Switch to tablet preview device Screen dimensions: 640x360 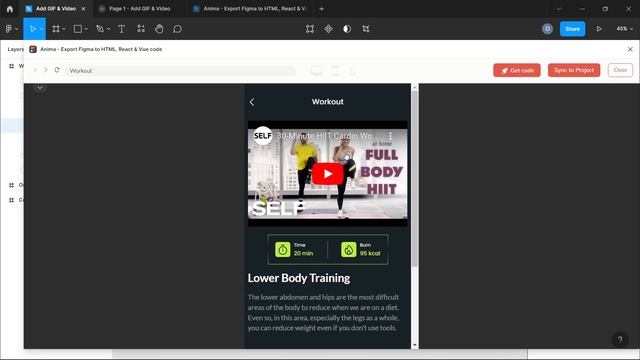point(335,71)
